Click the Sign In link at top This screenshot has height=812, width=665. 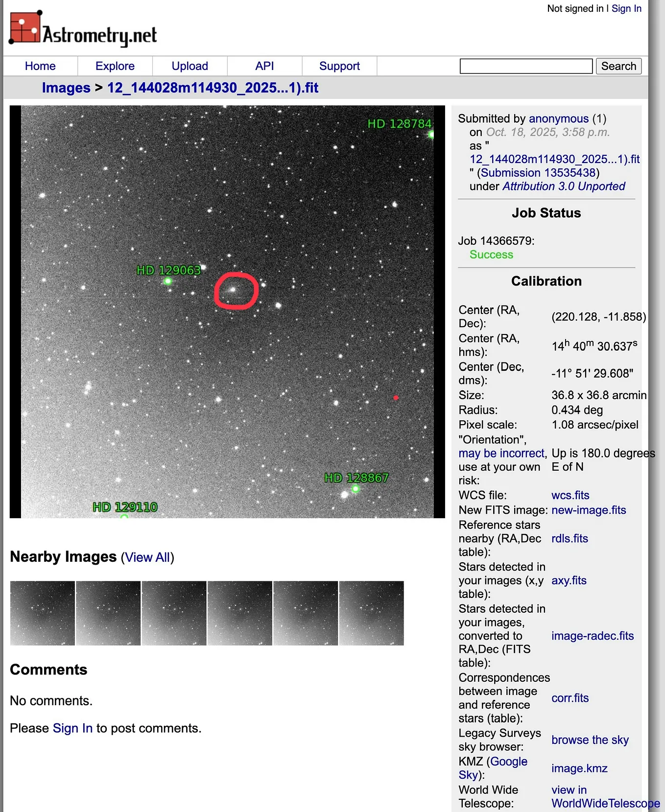point(626,8)
